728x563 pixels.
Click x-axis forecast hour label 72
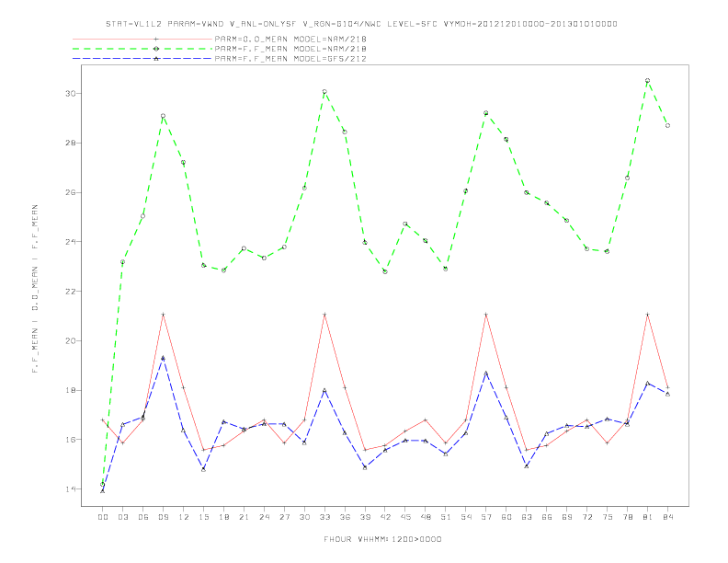point(586,517)
